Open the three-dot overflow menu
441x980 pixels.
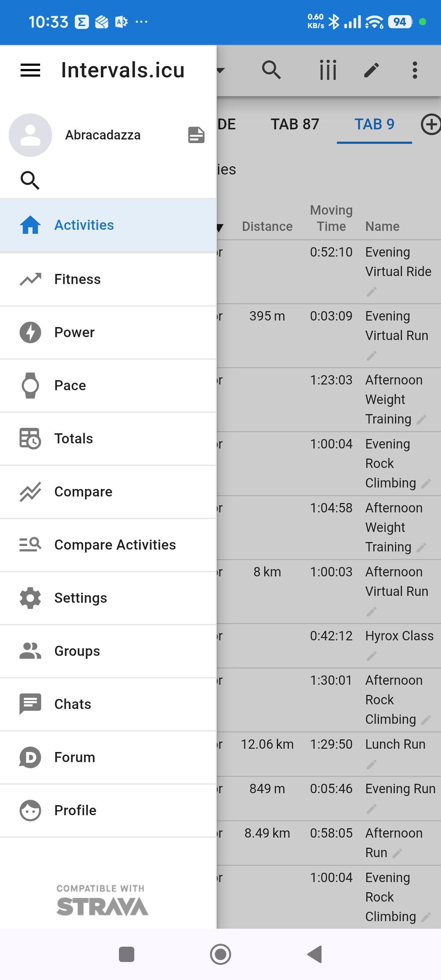(415, 70)
